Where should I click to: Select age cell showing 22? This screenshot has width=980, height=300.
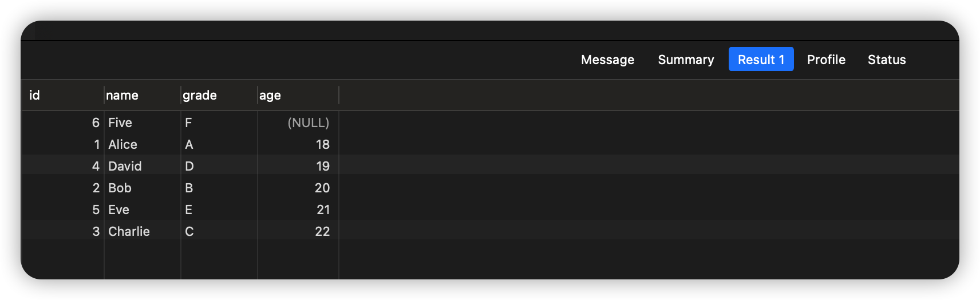(x=322, y=231)
